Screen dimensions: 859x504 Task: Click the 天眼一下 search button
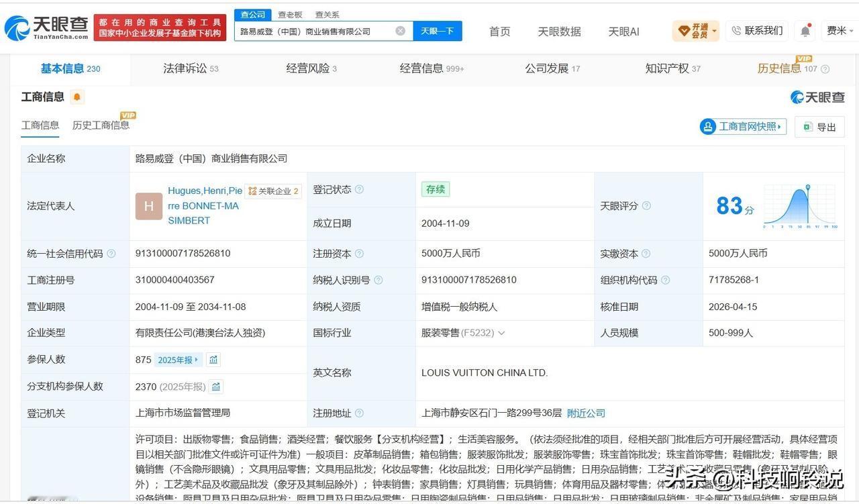pos(438,31)
